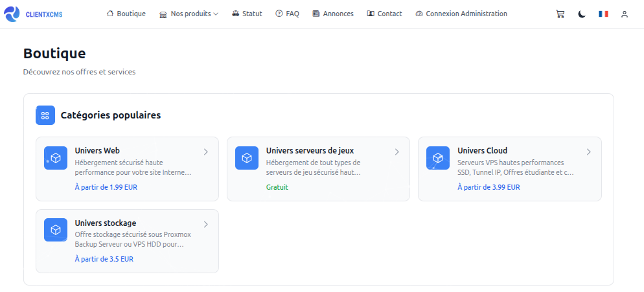Open the FAQ page link
This screenshot has width=644, height=292.
click(x=287, y=14)
